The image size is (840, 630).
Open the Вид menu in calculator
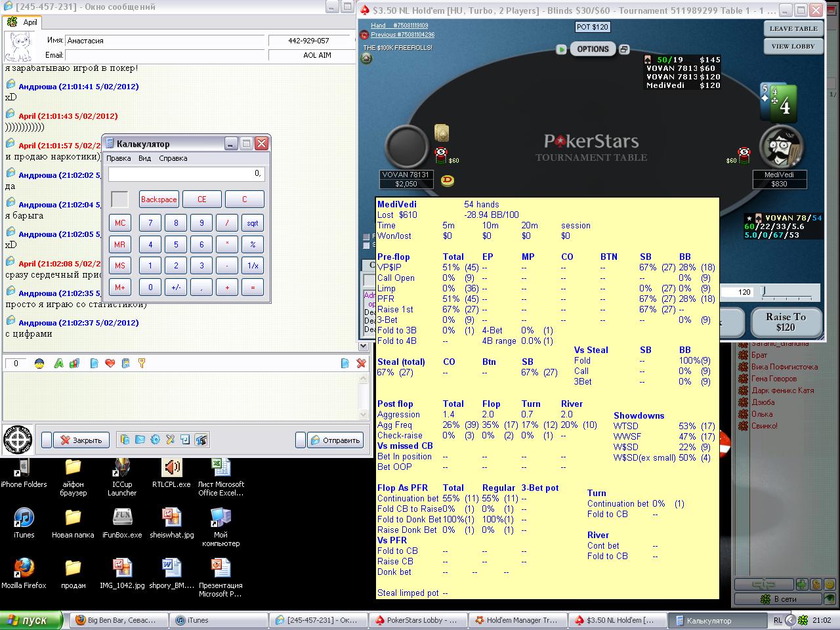(145, 158)
